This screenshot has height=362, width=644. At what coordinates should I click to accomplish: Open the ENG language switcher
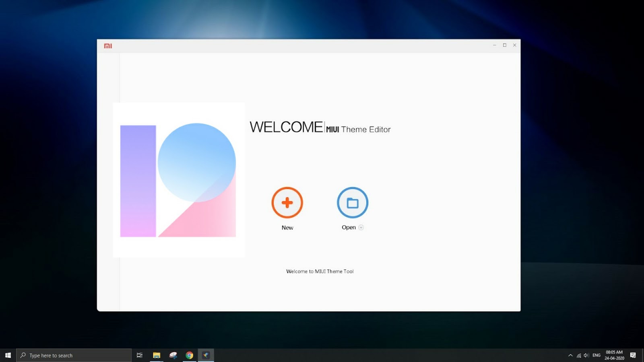click(x=596, y=355)
